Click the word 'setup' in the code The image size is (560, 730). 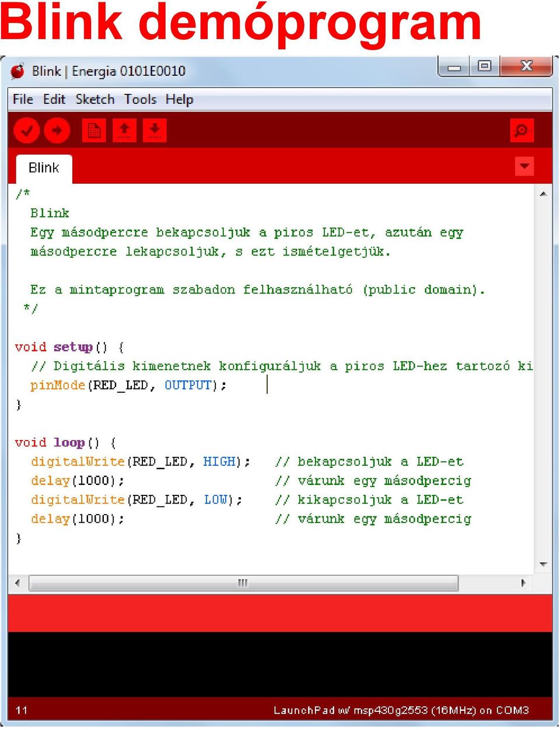click(x=73, y=347)
